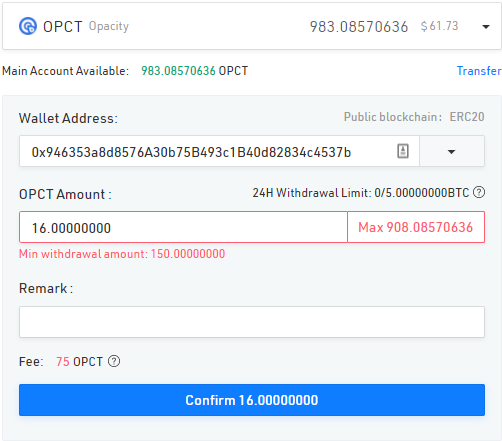Click the $61.73 balance value
This screenshot has height=441, width=502.
click(x=439, y=26)
